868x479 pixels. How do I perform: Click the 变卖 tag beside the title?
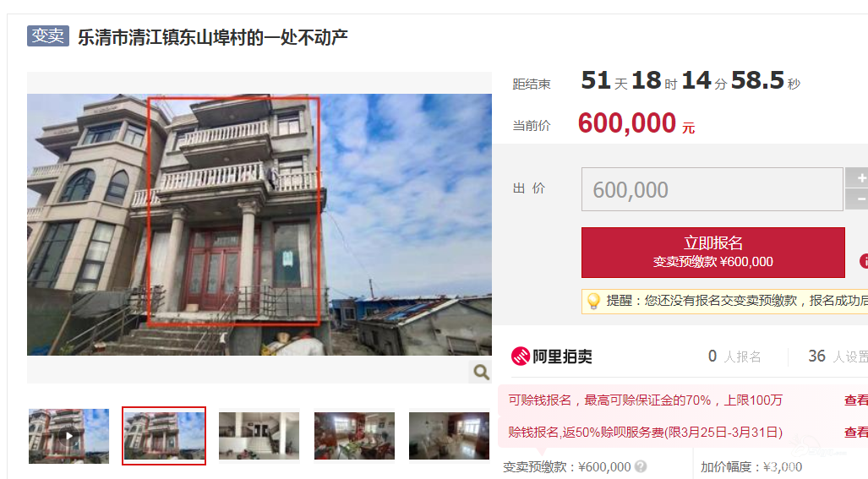tap(48, 36)
